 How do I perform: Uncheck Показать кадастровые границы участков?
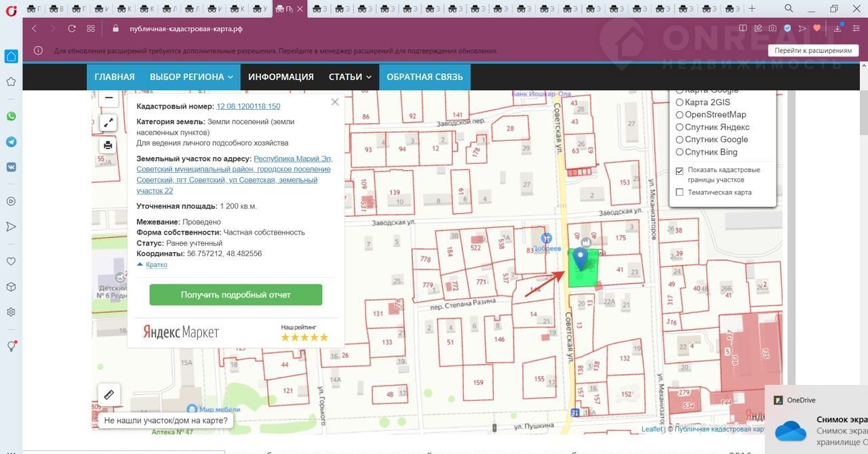click(x=679, y=171)
